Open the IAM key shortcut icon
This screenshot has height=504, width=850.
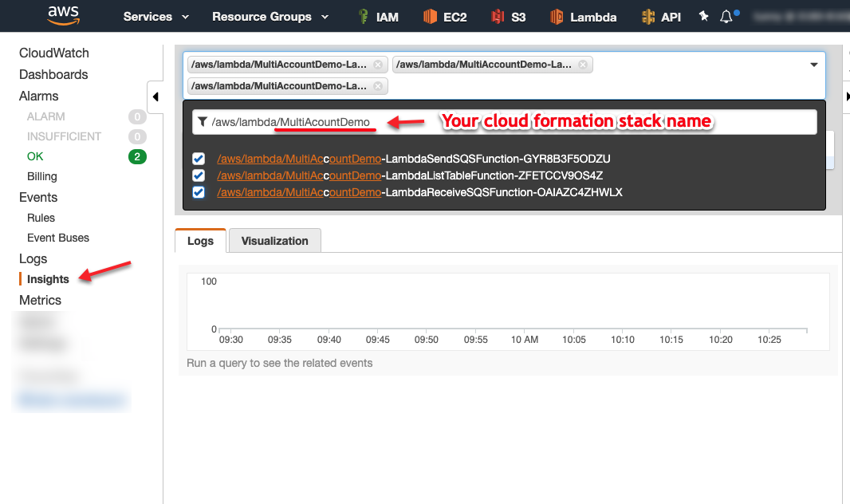point(363,17)
